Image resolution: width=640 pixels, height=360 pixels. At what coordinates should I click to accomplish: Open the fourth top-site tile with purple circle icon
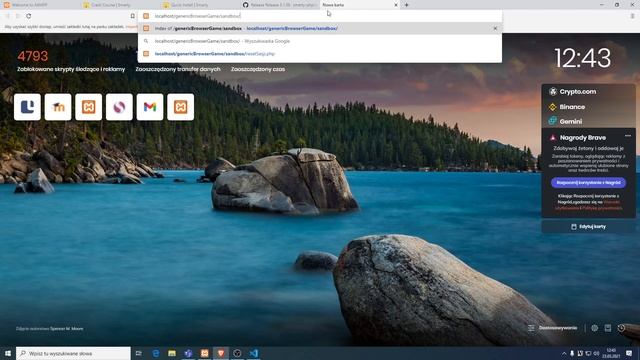(x=119, y=107)
